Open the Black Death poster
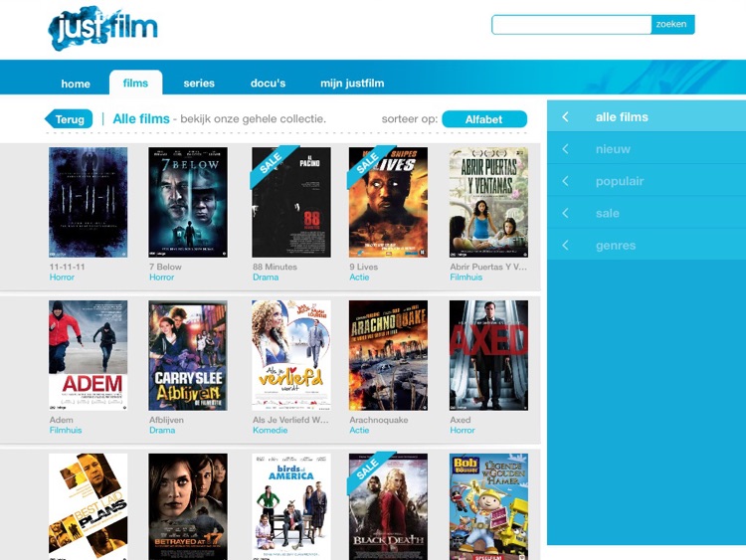Image resolution: width=746 pixels, height=560 pixels. tap(388, 506)
